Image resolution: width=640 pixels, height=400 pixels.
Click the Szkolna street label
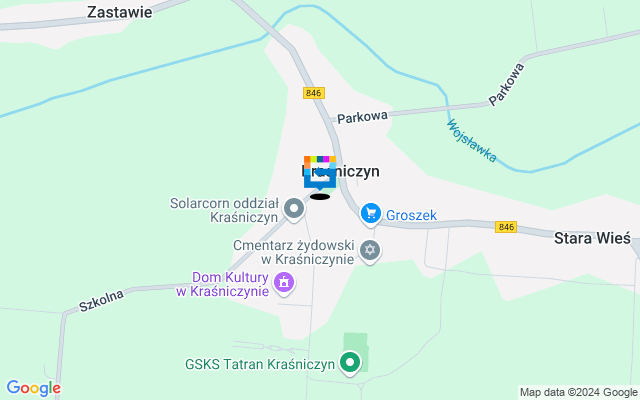tap(101, 301)
